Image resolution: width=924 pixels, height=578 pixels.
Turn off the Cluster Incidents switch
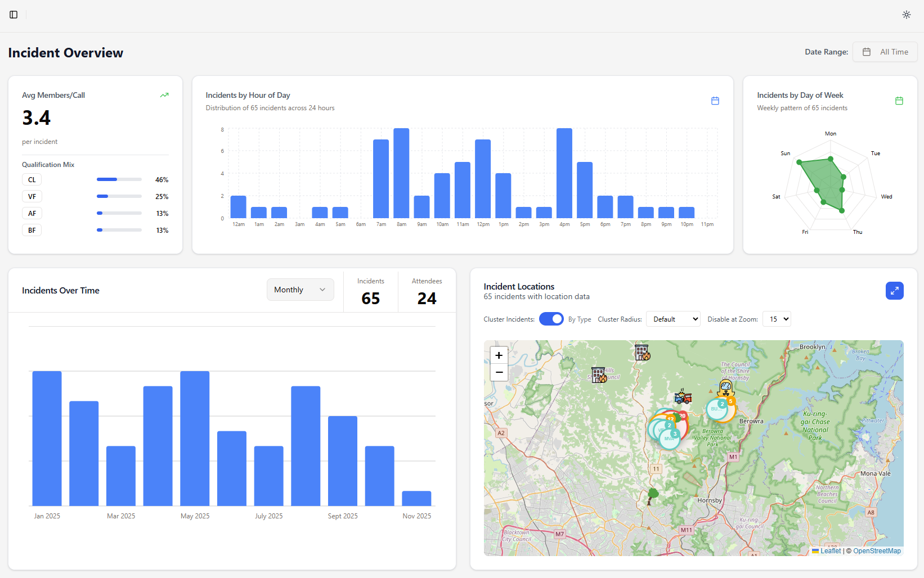(551, 319)
